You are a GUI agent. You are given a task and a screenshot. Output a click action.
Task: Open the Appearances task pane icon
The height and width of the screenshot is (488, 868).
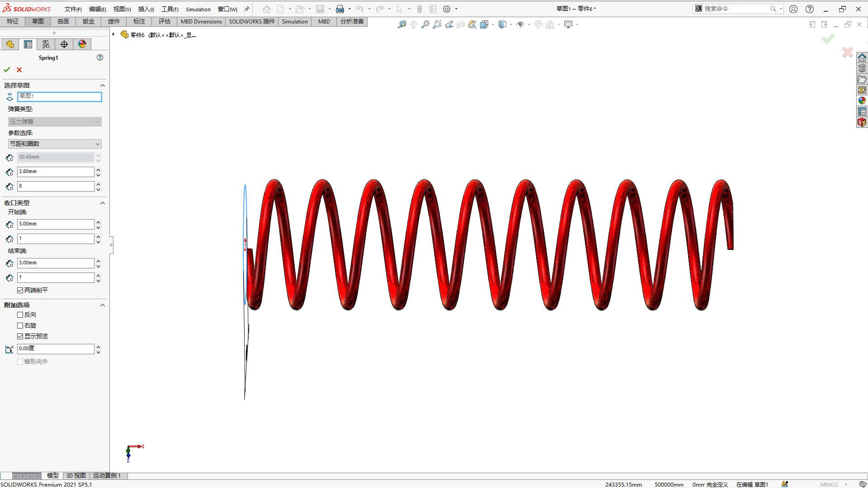862,101
